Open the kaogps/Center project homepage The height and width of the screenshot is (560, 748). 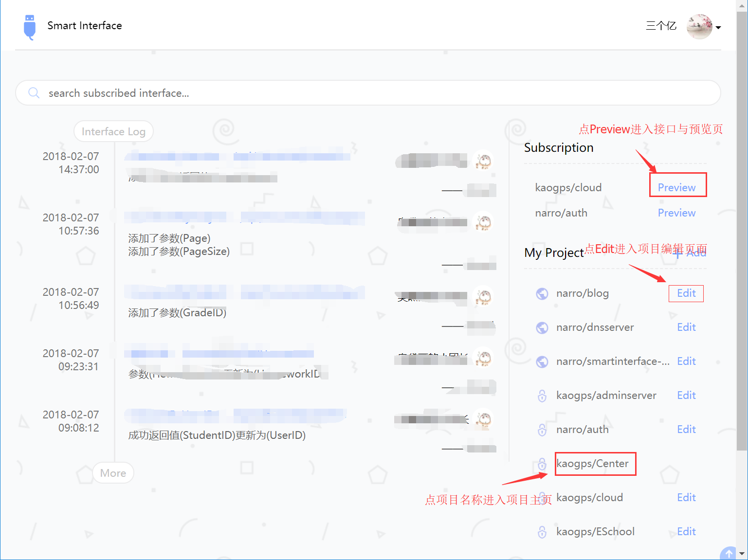pos(592,464)
